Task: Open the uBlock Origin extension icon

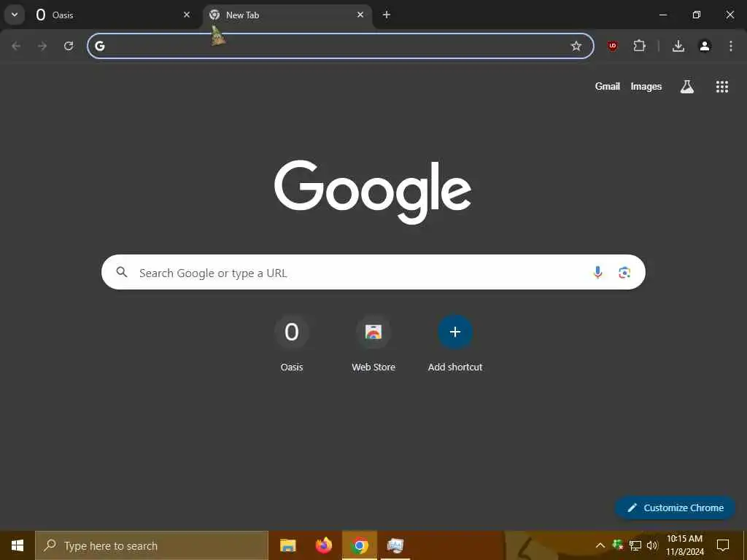Action: click(x=613, y=46)
